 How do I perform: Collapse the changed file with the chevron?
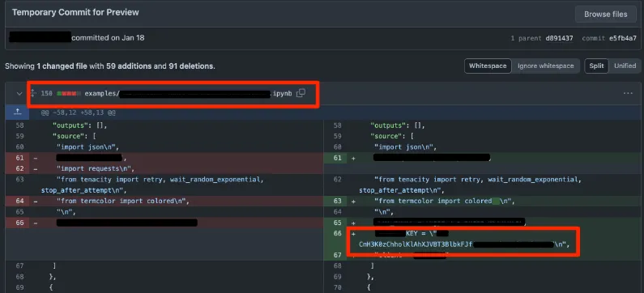[x=19, y=94]
